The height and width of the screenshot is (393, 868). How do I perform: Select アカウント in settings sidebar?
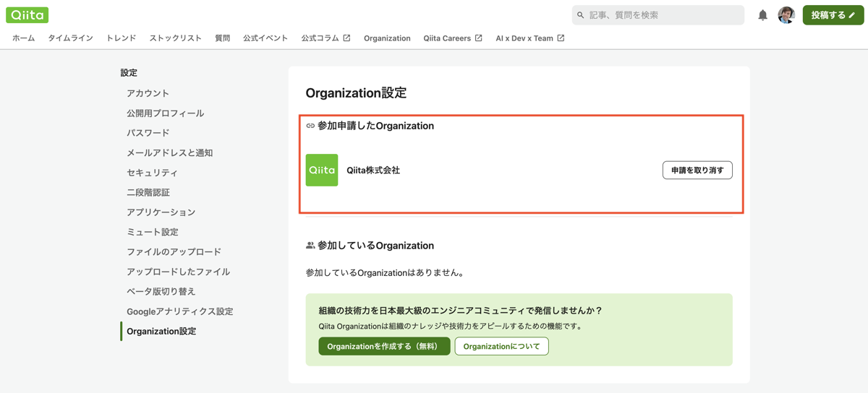(x=148, y=93)
